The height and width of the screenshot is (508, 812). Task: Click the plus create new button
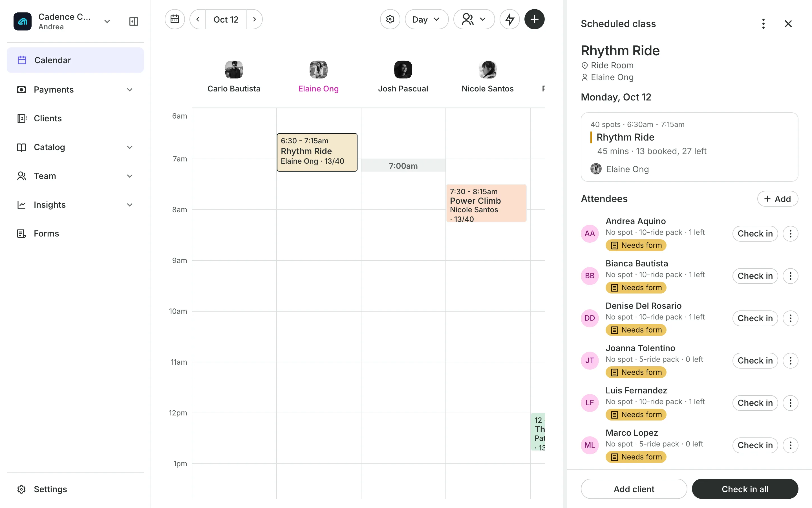[x=534, y=19]
